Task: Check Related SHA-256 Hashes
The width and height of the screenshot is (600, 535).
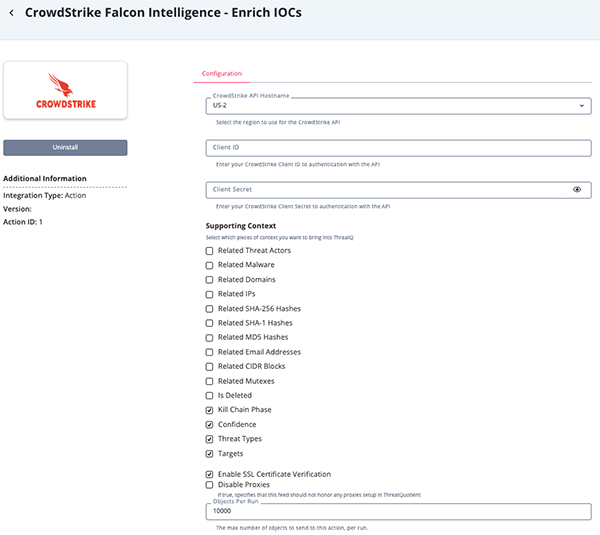Action: (209, 309)
